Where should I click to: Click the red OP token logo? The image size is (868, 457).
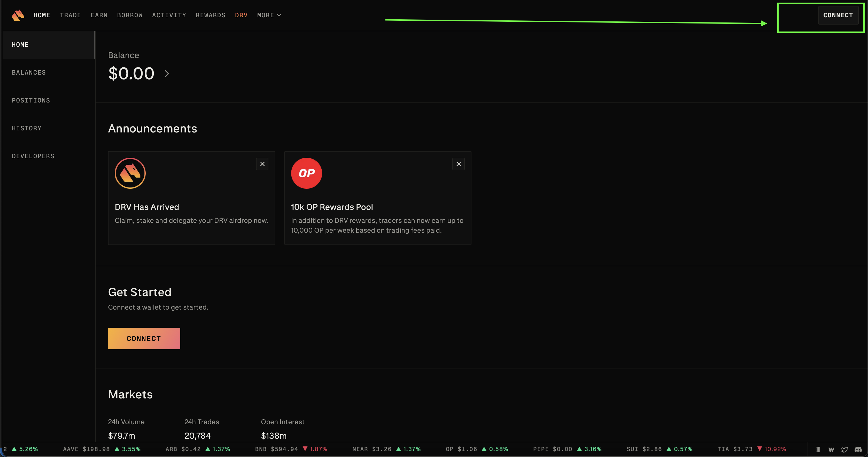[x=306, y=173]
